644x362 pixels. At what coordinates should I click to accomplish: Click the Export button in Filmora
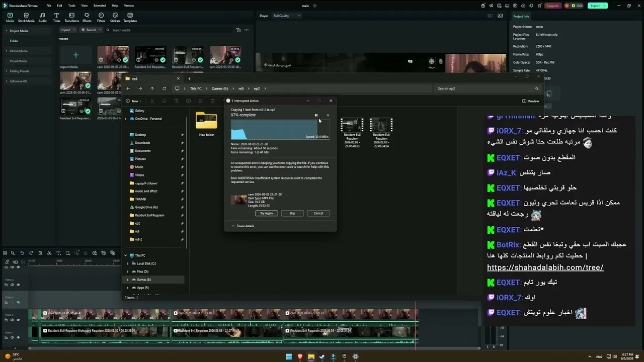[598, 6]
